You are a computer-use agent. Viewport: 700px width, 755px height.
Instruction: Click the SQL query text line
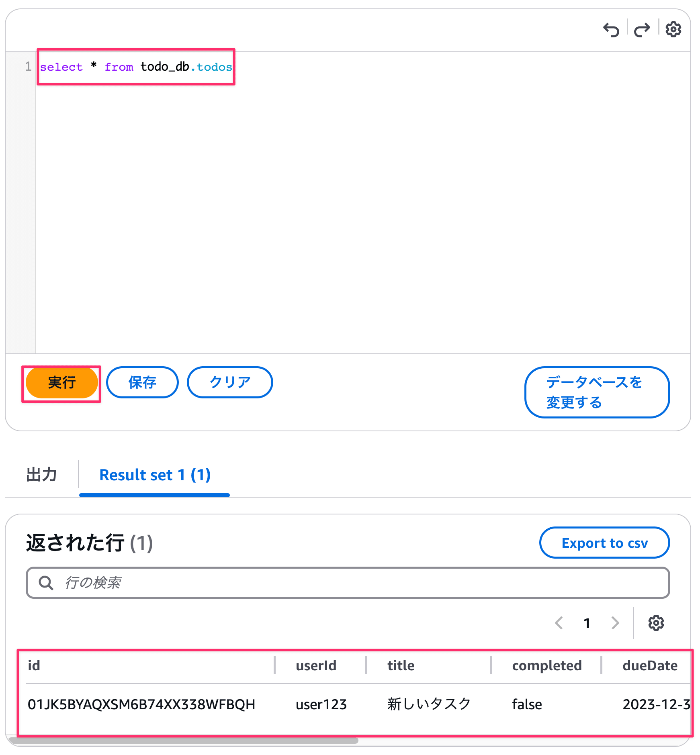pos(136,67)
